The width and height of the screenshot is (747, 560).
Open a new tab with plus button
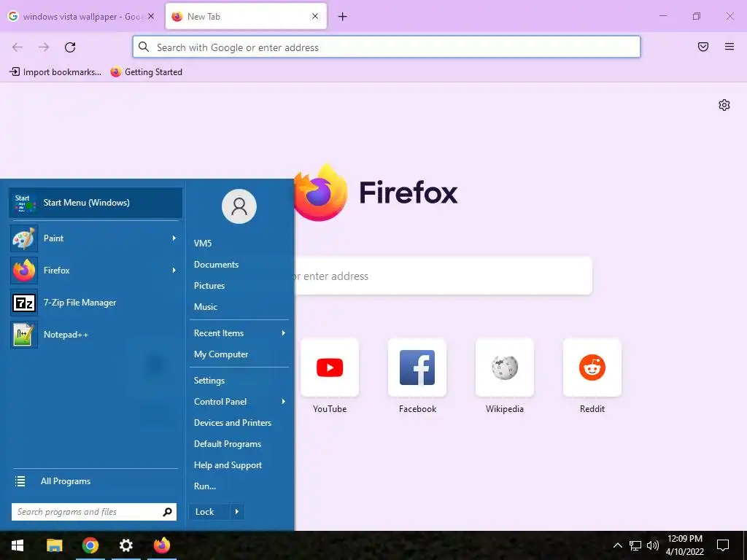click(x=343, y=17)
